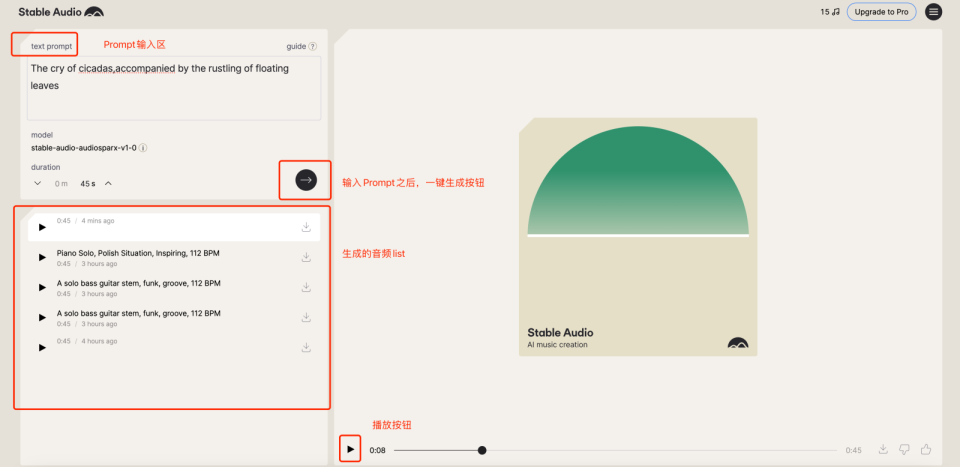Screen dimensions: 960x467
Task: Select the 0 m duration value
Action: [x=61, y=184]
